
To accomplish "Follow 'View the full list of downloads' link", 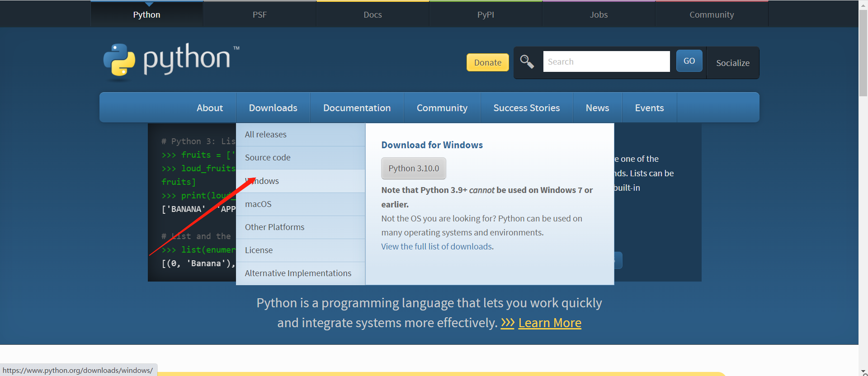I will [436, 246].
